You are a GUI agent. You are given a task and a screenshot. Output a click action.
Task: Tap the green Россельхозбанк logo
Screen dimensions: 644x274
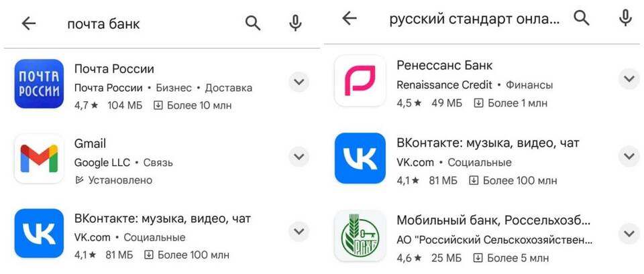[x=360, y=236]
